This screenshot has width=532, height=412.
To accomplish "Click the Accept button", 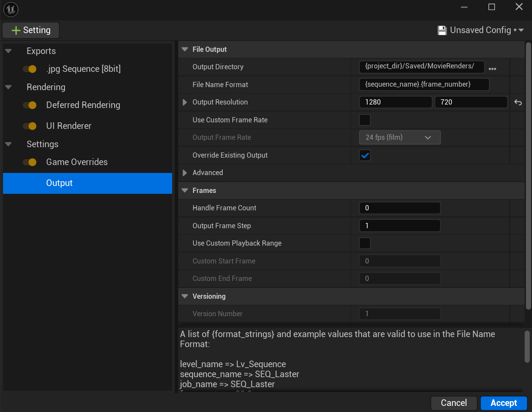I will coord(504,403).
